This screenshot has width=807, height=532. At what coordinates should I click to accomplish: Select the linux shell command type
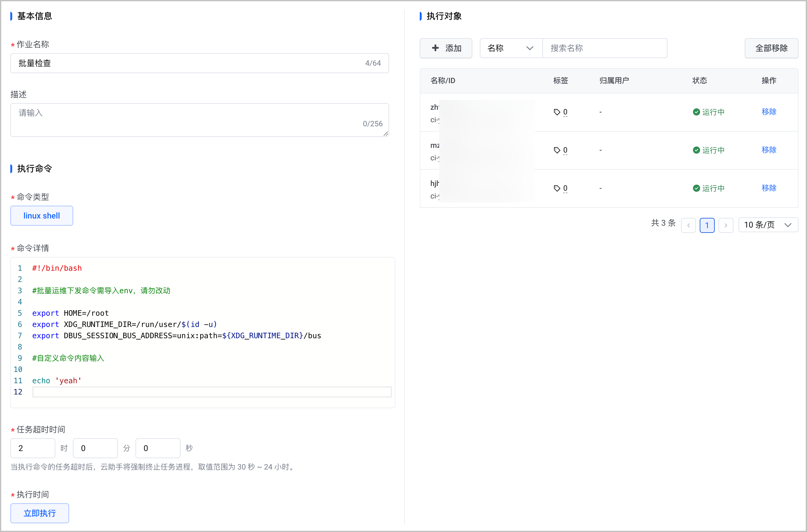coord(42,215)
